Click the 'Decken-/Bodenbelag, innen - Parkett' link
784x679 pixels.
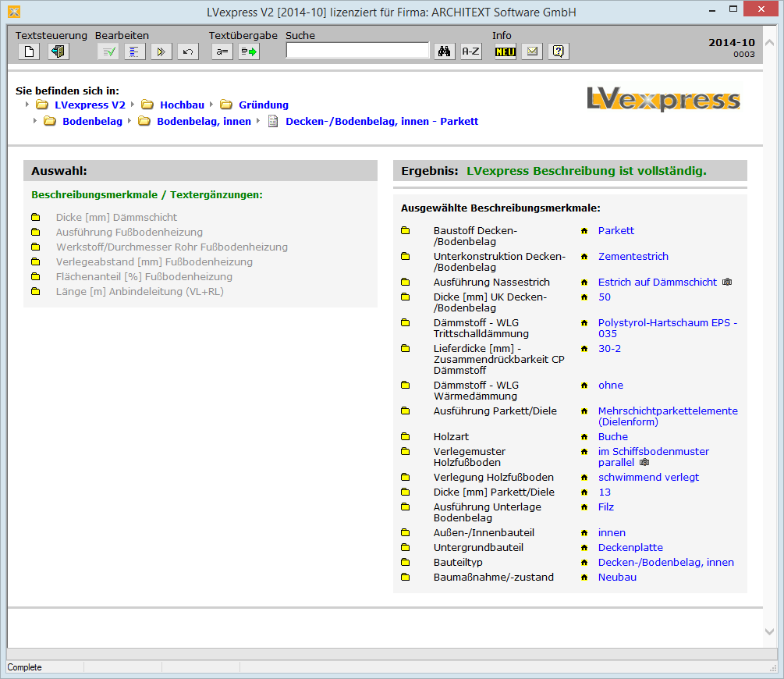[382, 122]
